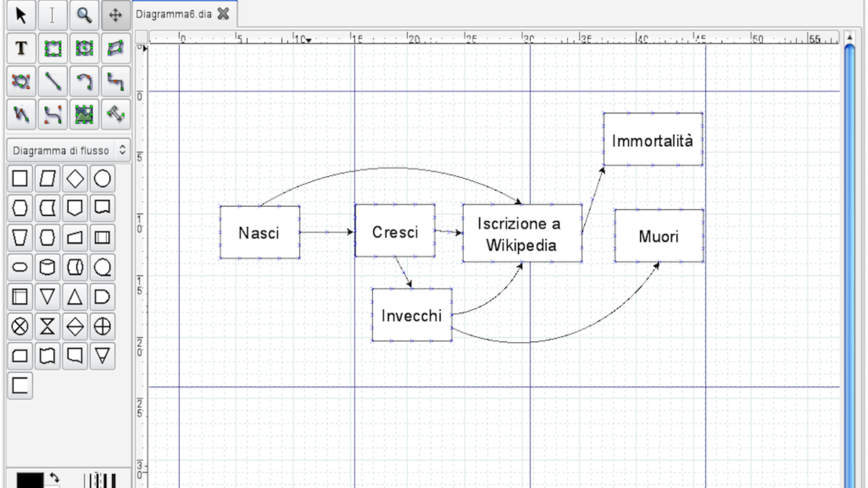Select the Text tool marked T
Image resolution: width=868 pixels, height=488 pixels.
point(21,48)
